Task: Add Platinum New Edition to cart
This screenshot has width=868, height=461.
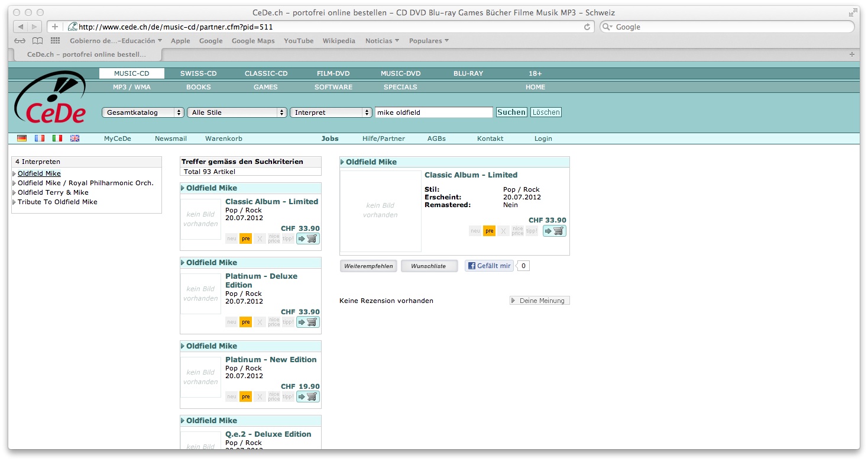Action: coord(308,396)
